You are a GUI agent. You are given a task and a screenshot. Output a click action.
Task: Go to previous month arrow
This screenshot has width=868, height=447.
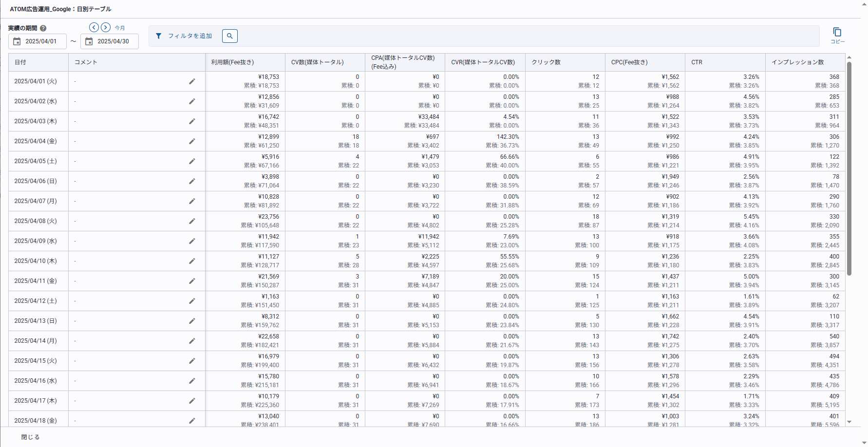coord(94,27)
